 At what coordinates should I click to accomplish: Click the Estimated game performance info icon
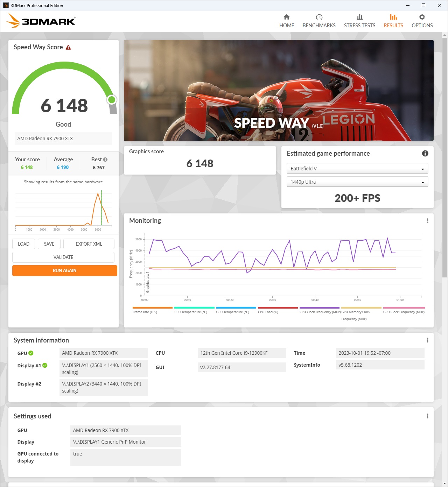coord(425,153)
